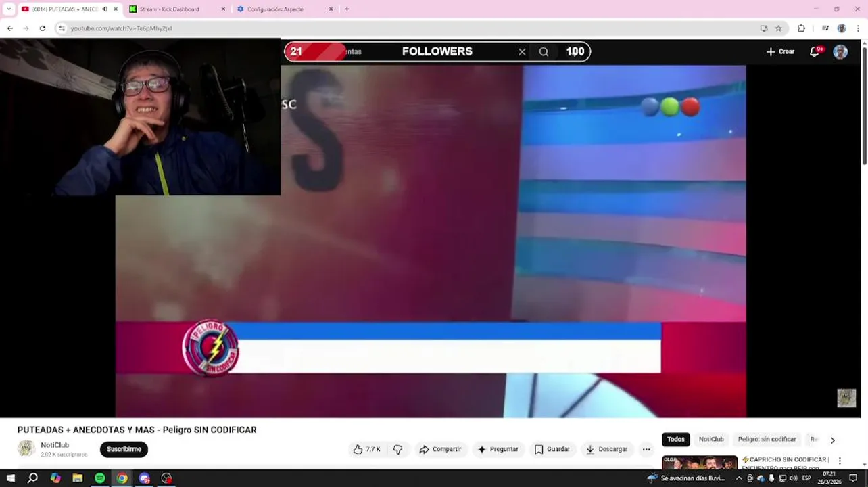Click the NotiClub channel avatar
Screen dimensions: 868x487
pyautogui.click(x=26, y=448)
